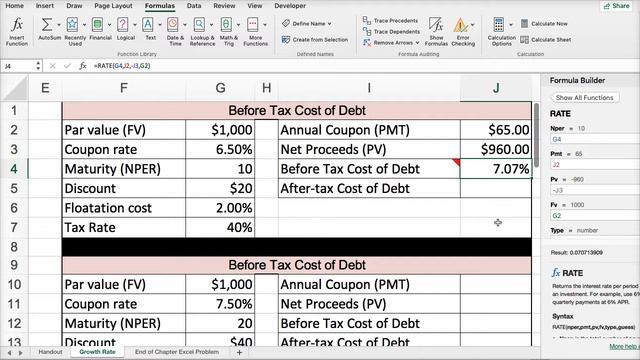This screenshot has width=640, height=360.
Task: Open Date & Time functions icon
Action: pyautogui.click(x=173, y=24)
